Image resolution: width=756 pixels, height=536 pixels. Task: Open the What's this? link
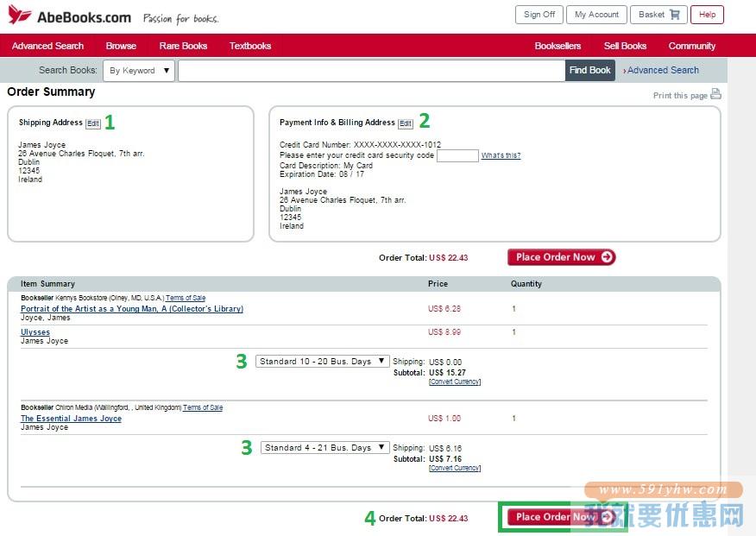[x=501, y=155]
